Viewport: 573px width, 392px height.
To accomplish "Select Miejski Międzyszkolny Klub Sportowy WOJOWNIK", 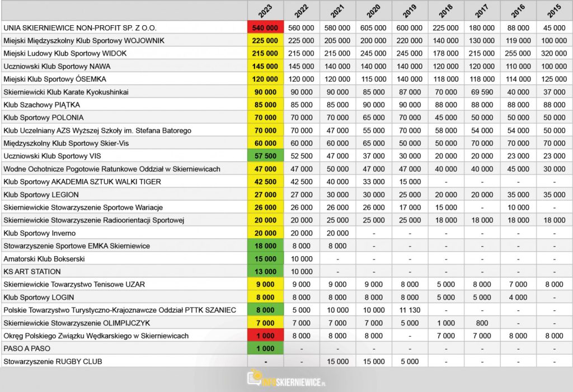I will (84, 41).
